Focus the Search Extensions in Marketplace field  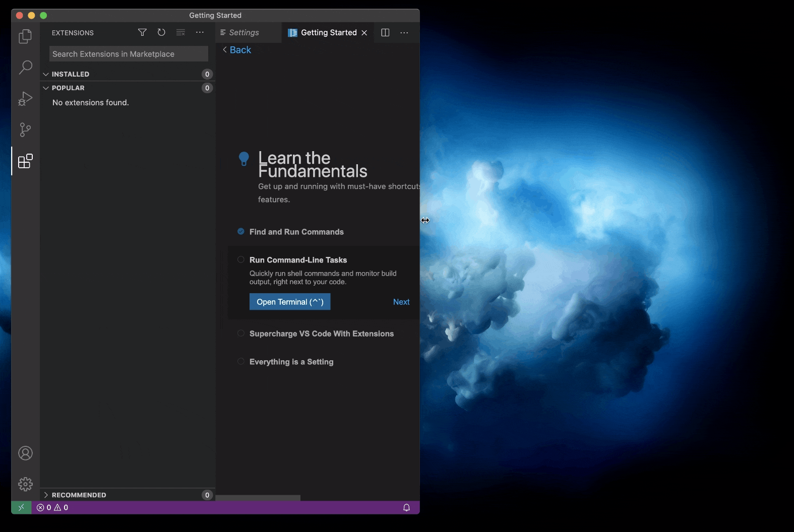pyautogui.click(x=129, y=54)
